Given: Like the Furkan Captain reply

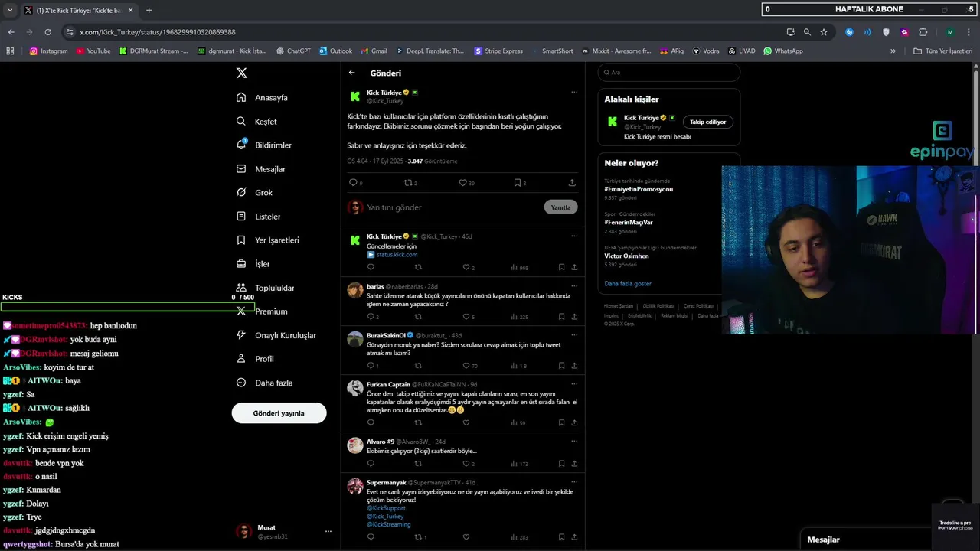Looking at the screenshot, I should (x=466, y=422).
